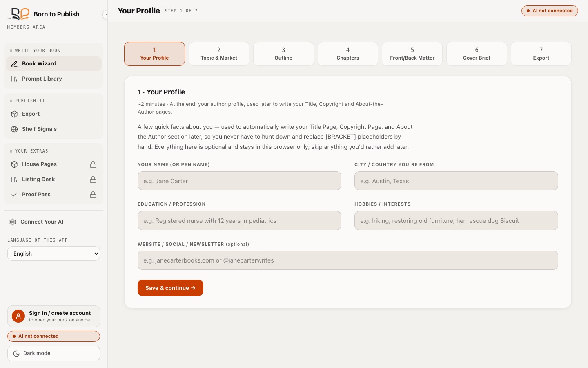
Task: Click the lock icon beside House Pages
Action: [x=93, y=164]
